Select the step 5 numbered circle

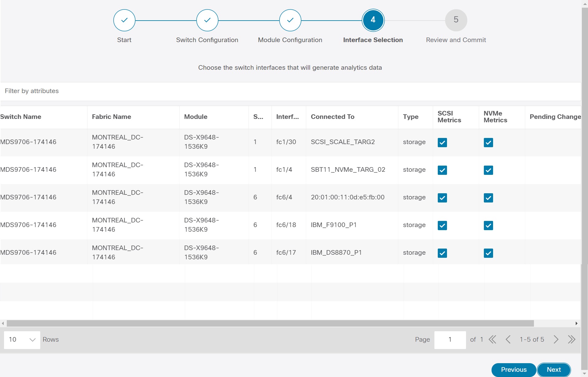[x=456, y=20]
